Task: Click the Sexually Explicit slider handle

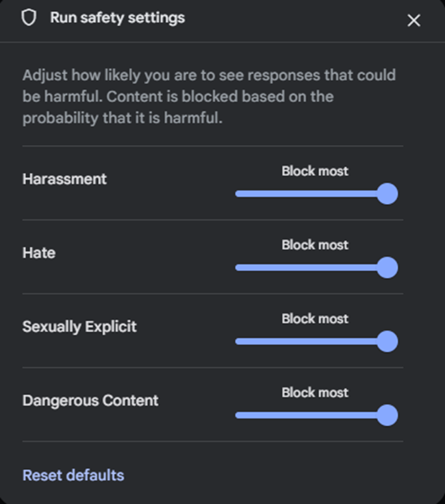Action: coord(387,341)
